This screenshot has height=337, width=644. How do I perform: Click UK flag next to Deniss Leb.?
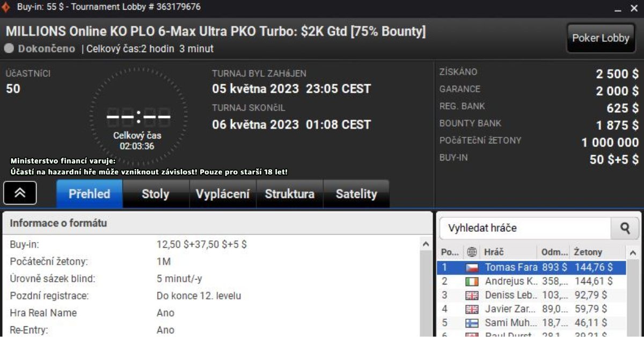(472, 295)
